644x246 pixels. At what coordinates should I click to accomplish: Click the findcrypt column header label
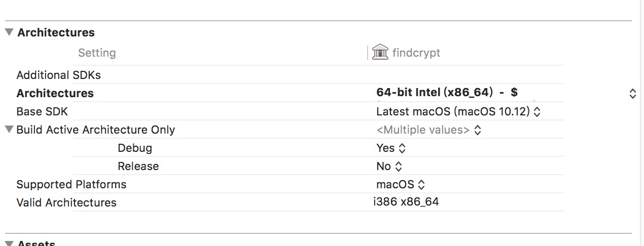coord(416,53)
